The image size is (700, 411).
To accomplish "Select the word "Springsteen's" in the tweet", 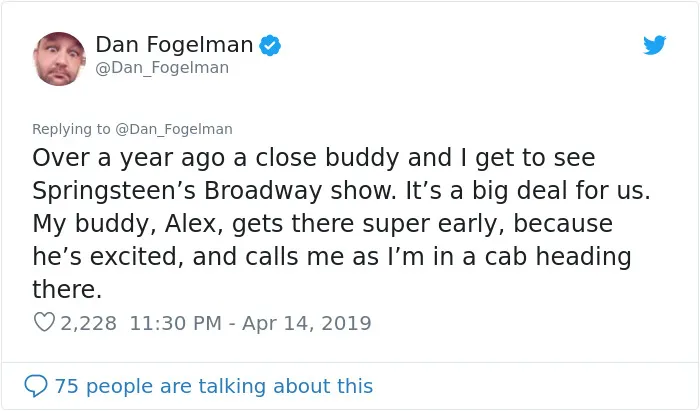I will [x=114, y=191].
